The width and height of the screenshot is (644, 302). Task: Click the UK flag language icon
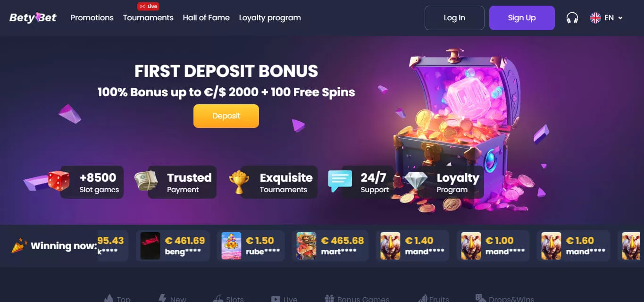pyautogui.click(x=595, y=18)
